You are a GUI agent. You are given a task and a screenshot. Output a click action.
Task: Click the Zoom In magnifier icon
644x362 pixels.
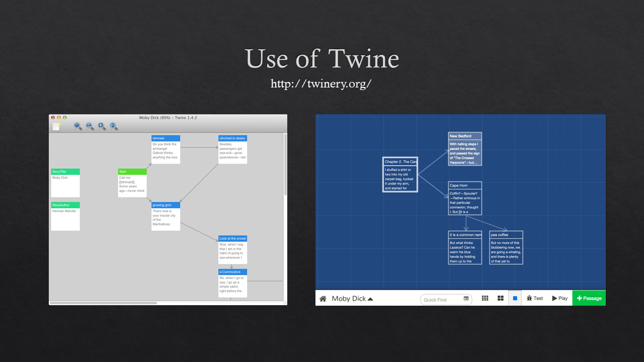click(78, 127)
